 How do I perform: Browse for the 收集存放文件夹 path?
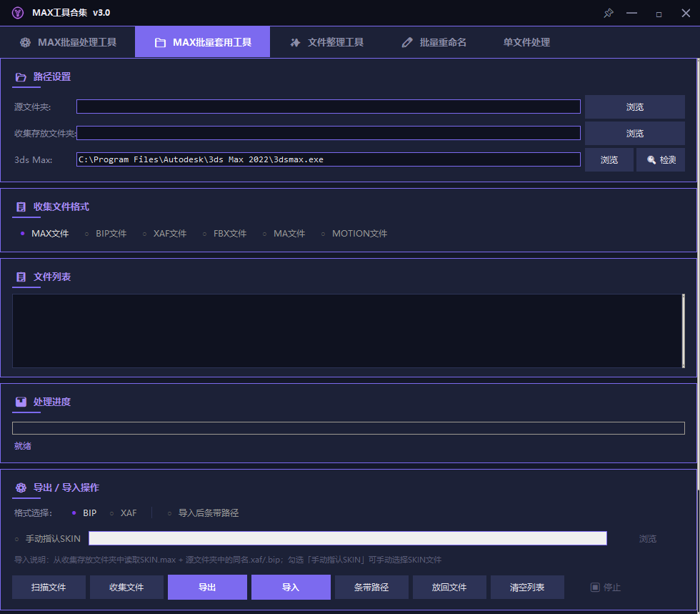point(635,133)
